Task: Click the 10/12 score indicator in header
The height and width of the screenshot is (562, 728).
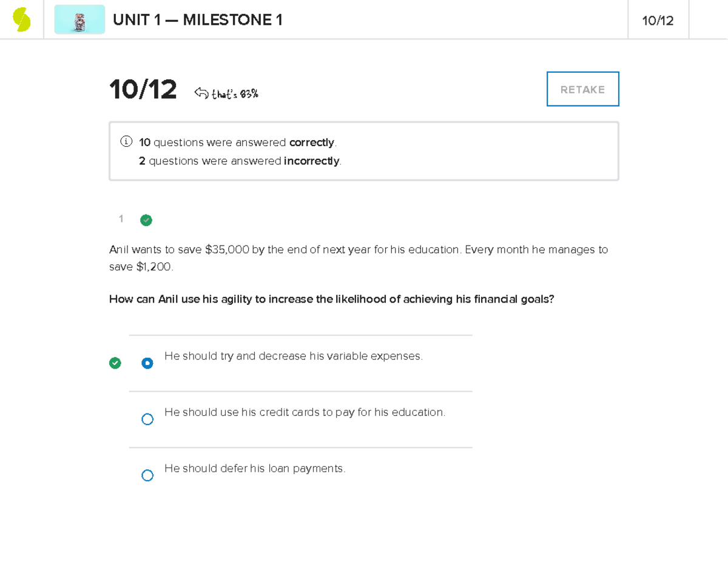Action: [x=658, y=19]
